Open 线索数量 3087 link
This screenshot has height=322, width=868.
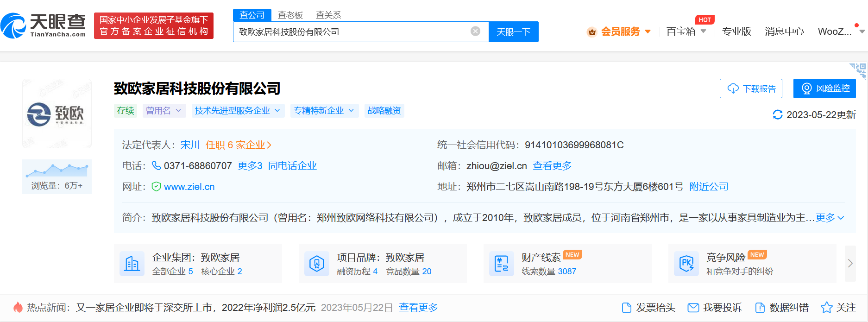[549, 271]
